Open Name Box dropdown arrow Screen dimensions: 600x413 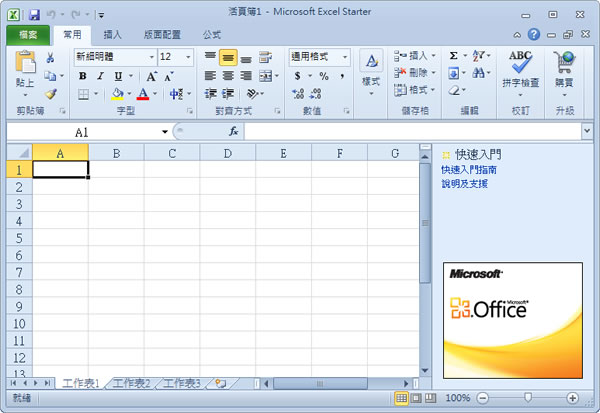pos(165,132)
